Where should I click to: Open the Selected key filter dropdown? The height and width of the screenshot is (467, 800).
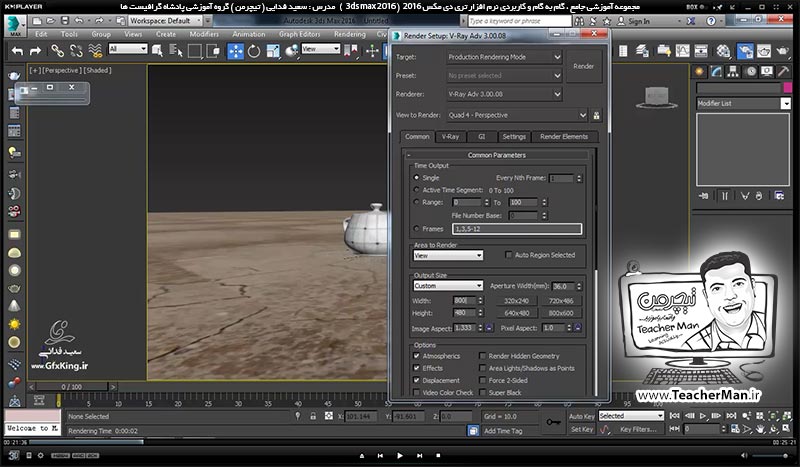(x=631, y=416)
